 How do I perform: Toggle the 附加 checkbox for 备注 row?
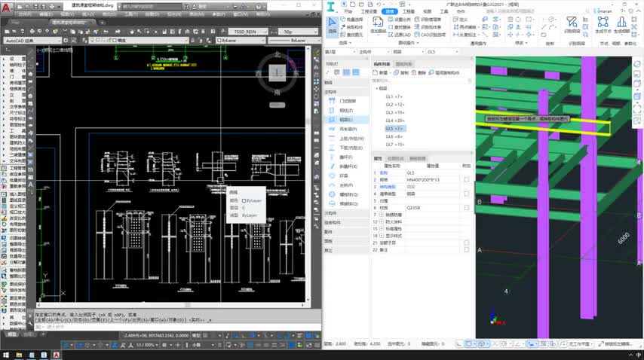click(467, 249)
